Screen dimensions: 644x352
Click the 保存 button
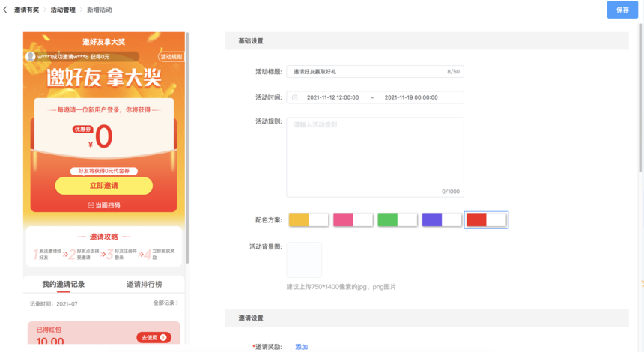(x=622, y=10)
